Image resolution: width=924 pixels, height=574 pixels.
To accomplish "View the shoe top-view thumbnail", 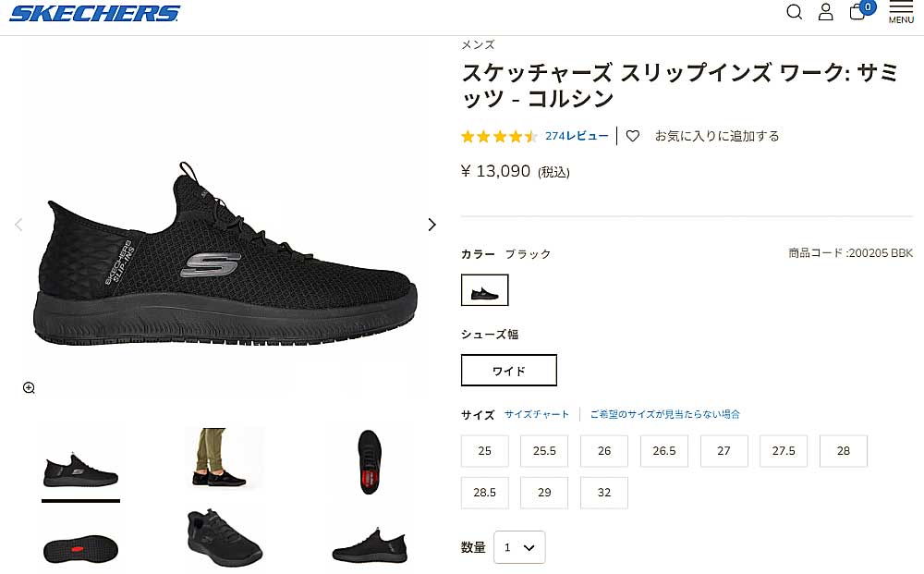I will (370, 459).
